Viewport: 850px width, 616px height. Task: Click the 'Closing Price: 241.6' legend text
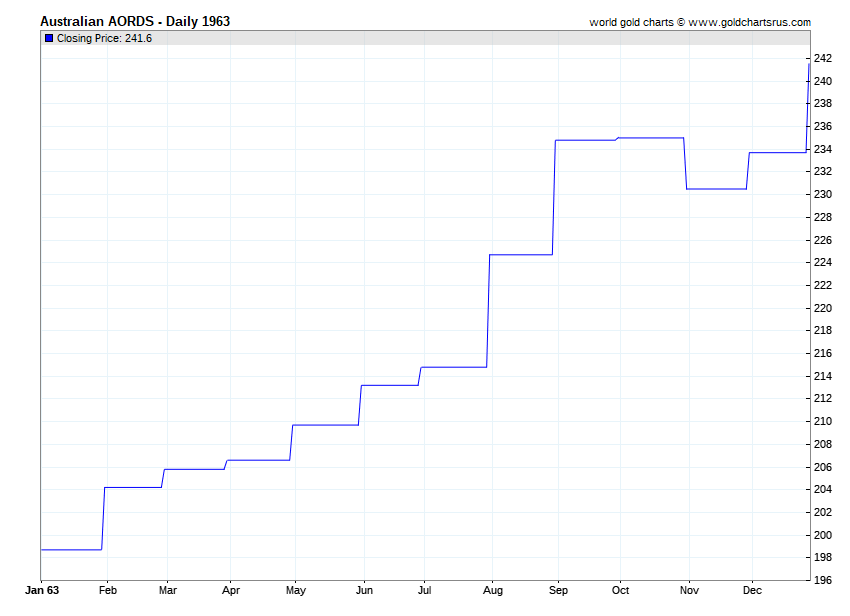point(104,38)
